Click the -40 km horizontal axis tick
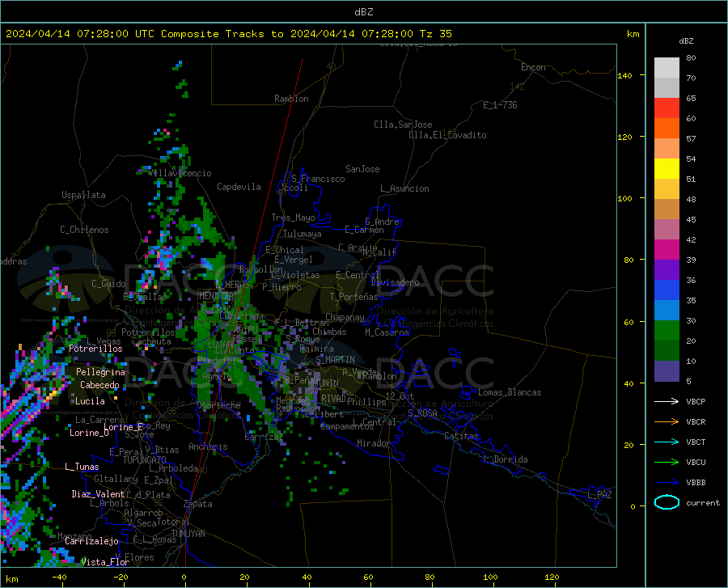The height and width of the screenshot is (588, 728). [59, 577]
